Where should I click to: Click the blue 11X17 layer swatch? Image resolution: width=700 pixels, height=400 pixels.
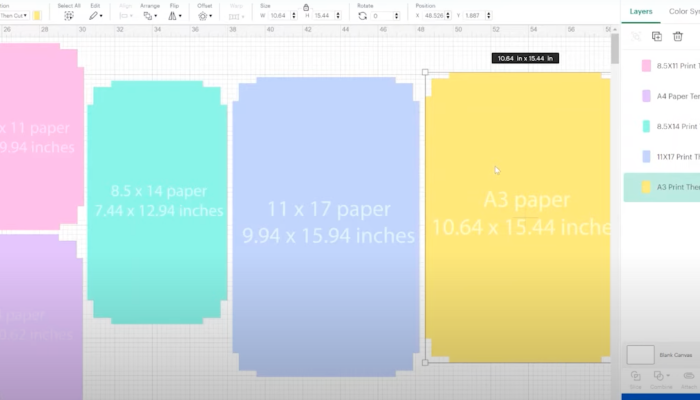tap(646, 157)
